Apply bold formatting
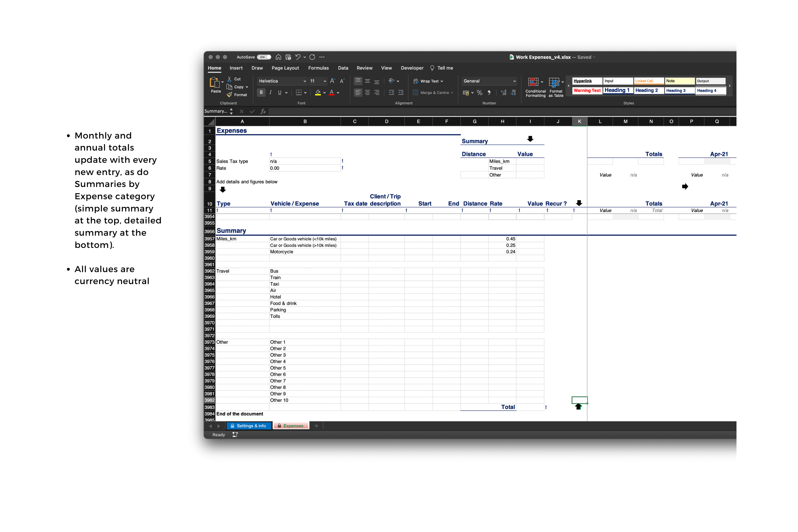 pyautogui.click(x=261, y=92)
